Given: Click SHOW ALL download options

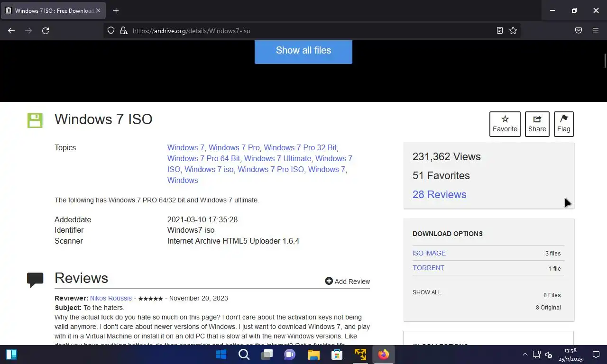Looking at the screenshot, I should point(427,292).
